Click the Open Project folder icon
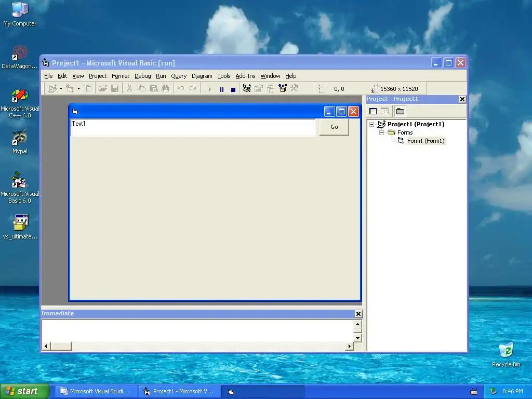 pyautogui.click(x=102, y=89)
